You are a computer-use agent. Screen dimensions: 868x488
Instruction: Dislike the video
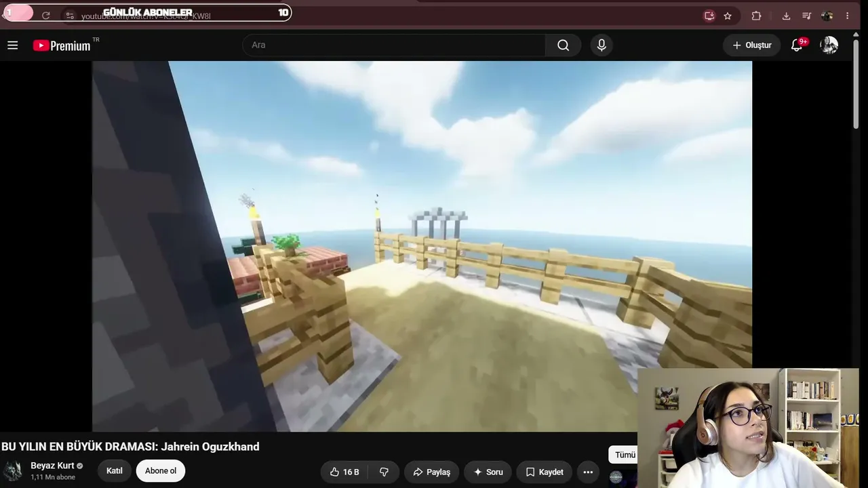click(384, 472)
